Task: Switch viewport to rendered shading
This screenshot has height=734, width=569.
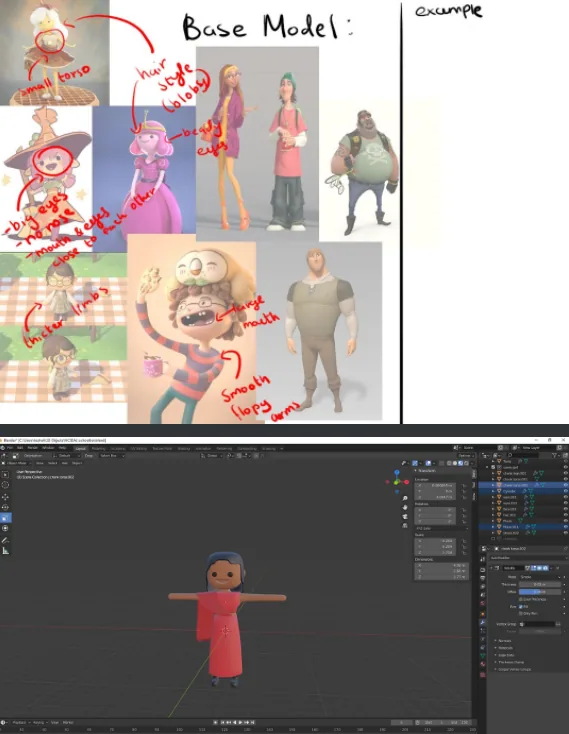Action: (x=466, y=463)
